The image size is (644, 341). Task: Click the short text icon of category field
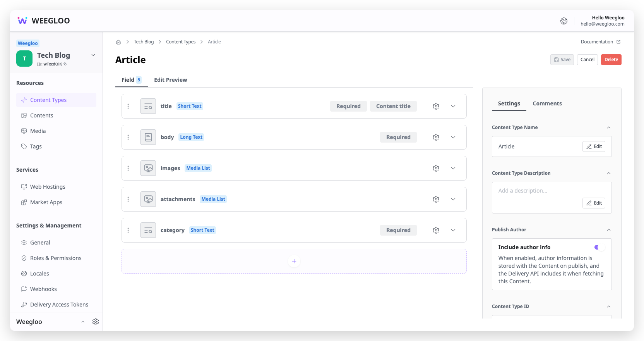click(x=148, y=230)
